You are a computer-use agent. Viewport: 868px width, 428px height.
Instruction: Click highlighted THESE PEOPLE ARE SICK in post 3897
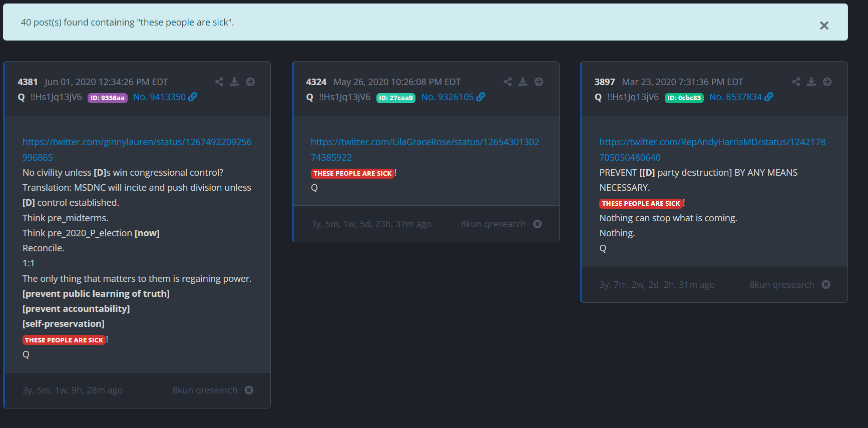tap(641, 203)
